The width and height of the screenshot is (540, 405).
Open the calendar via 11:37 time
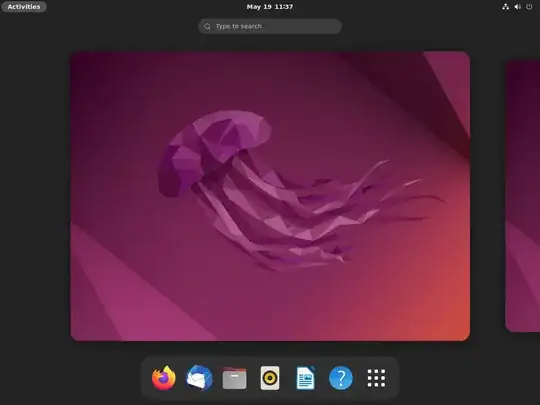(x=284, y=7)
